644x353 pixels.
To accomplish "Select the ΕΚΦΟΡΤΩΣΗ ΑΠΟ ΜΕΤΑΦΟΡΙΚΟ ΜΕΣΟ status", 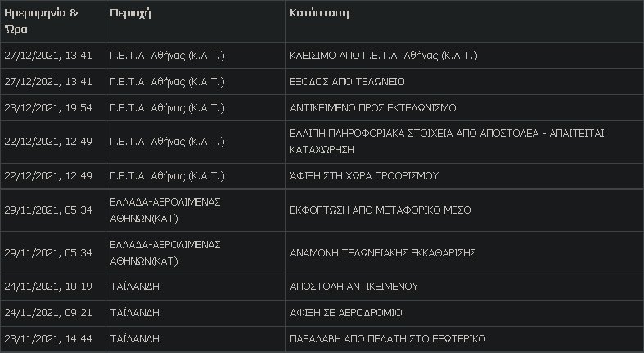I will click(x=381, y=210).
